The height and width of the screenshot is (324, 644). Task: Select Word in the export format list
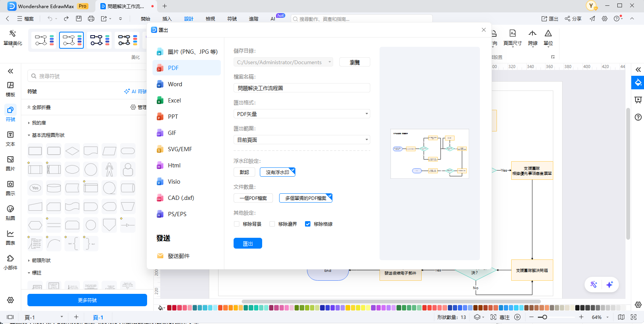tap(175, 84)
